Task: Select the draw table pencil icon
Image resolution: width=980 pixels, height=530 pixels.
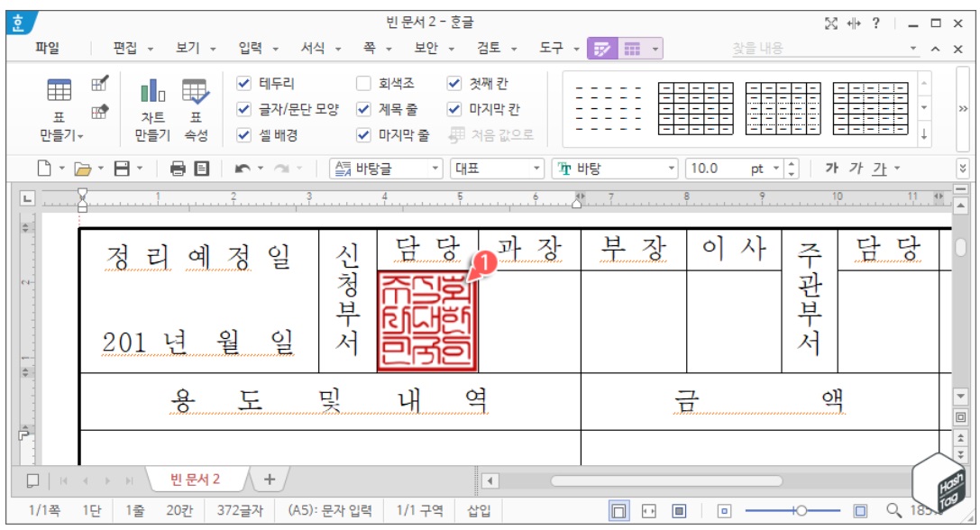Action: tap(100, 83)
